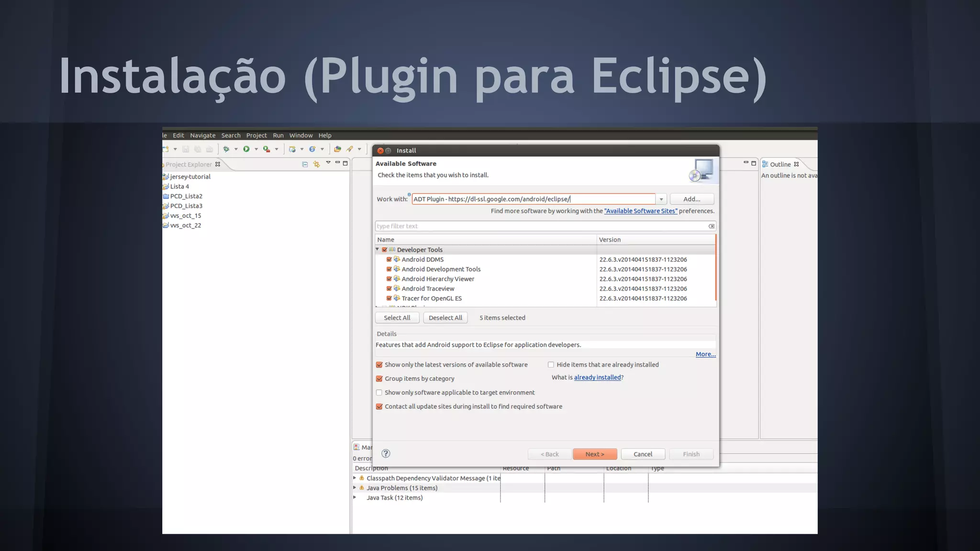
Task: Collapse All in Project Explorer
Action: (x=305, y=164)
